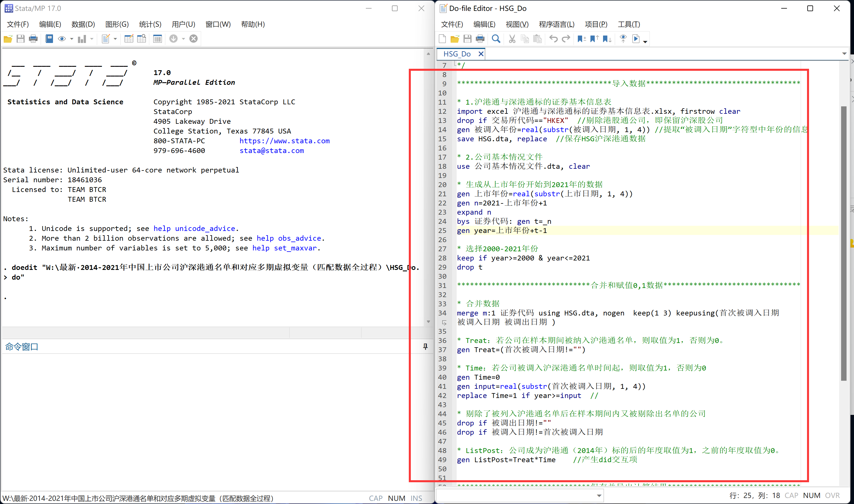This screenshot has height=504, width=854.
Task: Jump to next bookmark icon
Action: point(607,39)
